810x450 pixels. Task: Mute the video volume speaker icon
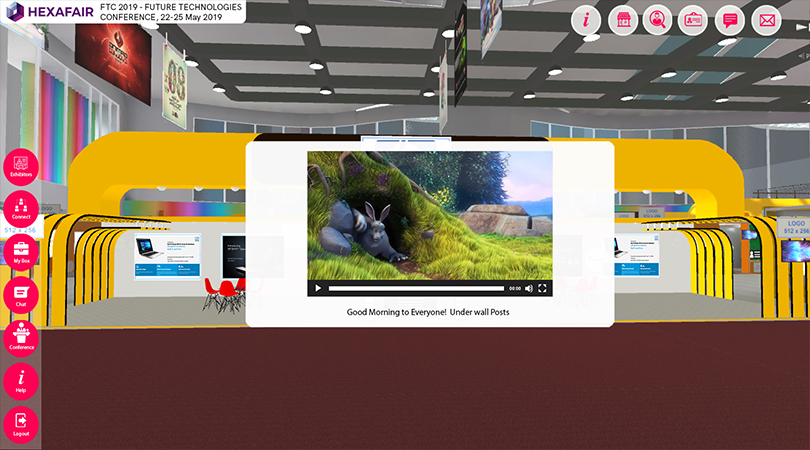click(529, 288)
